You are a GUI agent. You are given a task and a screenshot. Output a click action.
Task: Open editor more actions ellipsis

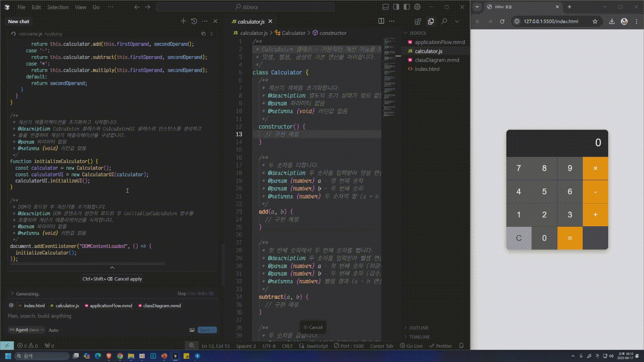(x=392, y=21)
